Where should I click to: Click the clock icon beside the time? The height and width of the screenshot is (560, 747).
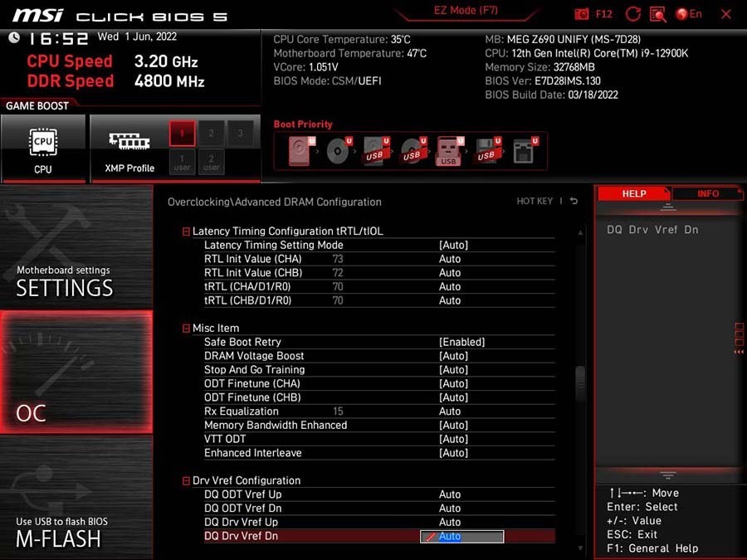tap(14, 37)
